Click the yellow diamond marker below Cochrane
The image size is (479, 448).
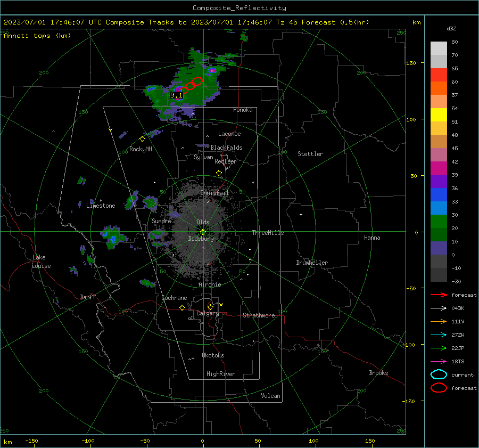click(x=182, y=308)
